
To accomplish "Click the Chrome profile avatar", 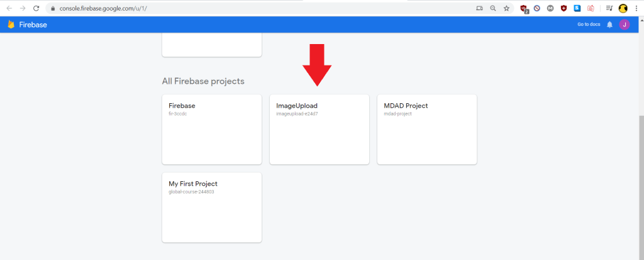I will (x=623, y=8).
